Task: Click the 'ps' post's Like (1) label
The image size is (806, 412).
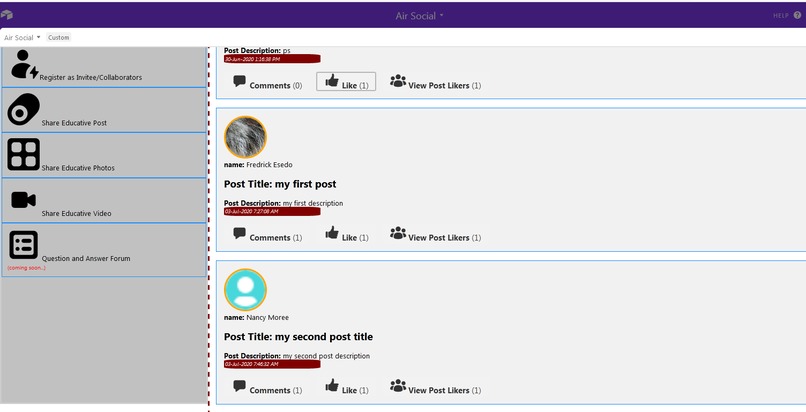Action: click(x=355, y=86)
